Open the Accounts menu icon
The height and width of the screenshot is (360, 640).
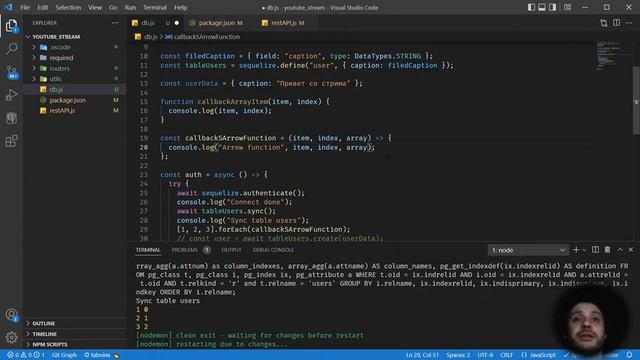click(11, 315)
